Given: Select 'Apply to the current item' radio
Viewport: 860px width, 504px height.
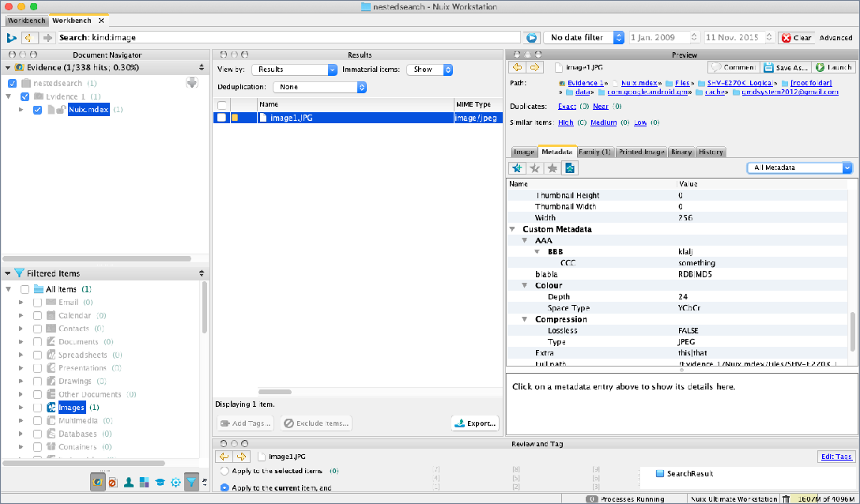Looking at the screenshot, I should [x=224, y=487].
